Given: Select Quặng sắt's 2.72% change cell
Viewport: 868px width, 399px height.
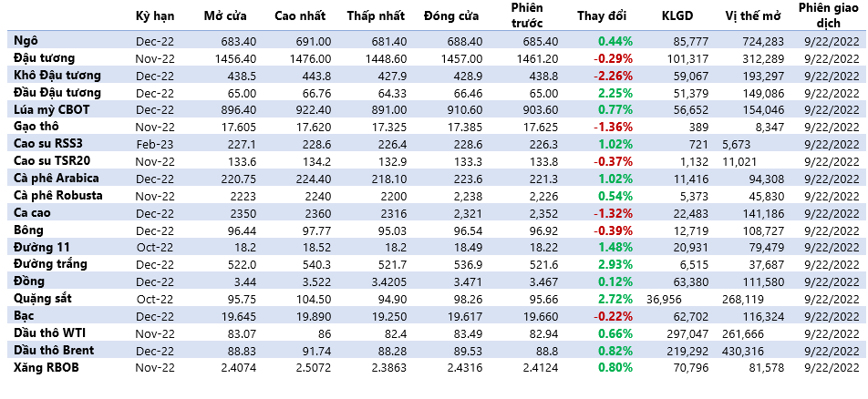Looking at the screenshot, I should tap(615, 298).
